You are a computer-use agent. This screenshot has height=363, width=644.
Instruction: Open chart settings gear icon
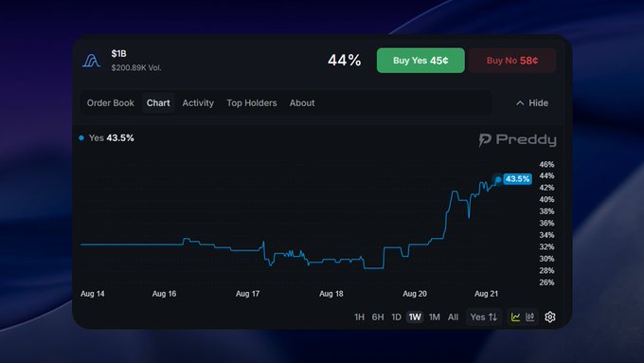click(x=550, y=317)
